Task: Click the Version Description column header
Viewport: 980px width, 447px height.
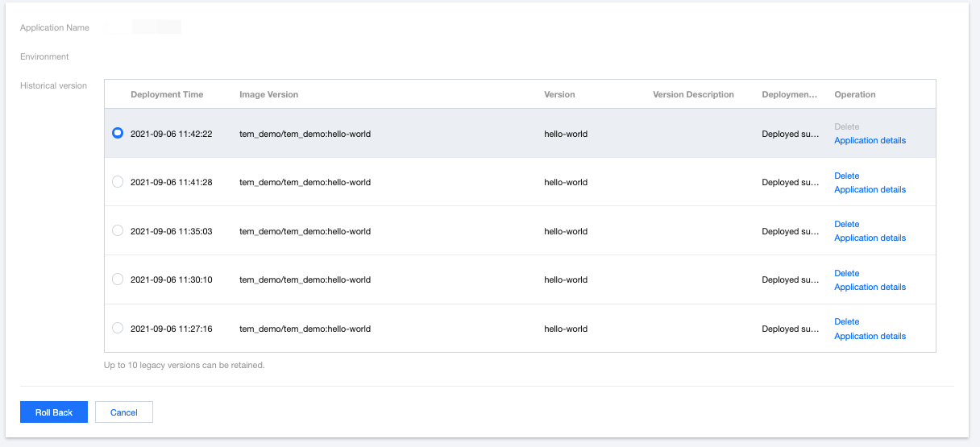Action: tap(693, 94)
